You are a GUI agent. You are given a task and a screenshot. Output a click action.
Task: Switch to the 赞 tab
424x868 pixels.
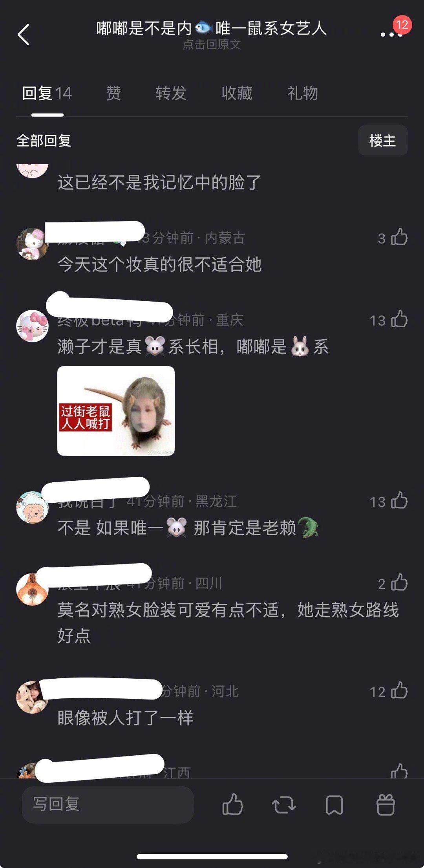(x=113, y=93)
